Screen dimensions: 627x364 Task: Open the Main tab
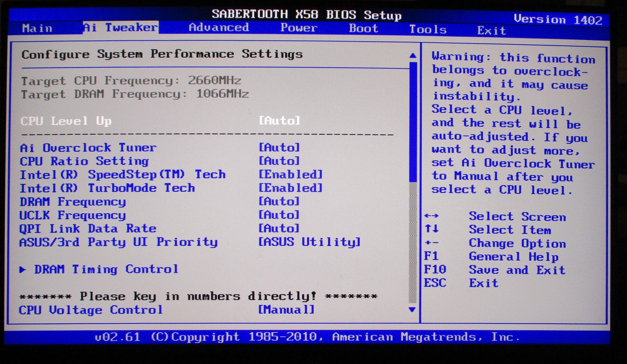(x=37, y=28)
